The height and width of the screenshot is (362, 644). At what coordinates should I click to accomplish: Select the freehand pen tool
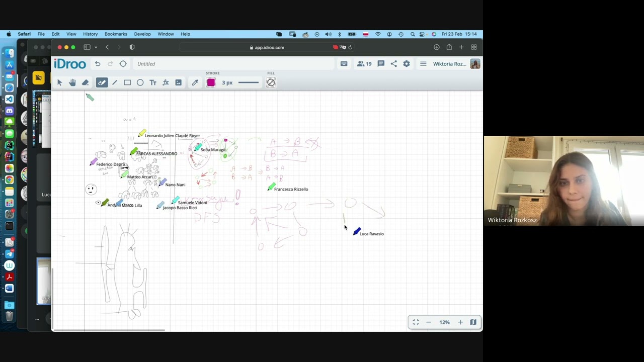click(x=102, y=82)
